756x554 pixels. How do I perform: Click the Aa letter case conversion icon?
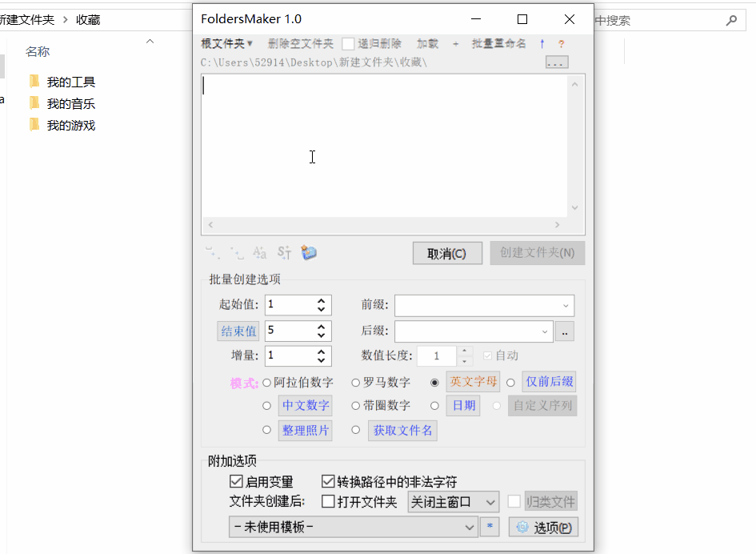pos(260,252)
